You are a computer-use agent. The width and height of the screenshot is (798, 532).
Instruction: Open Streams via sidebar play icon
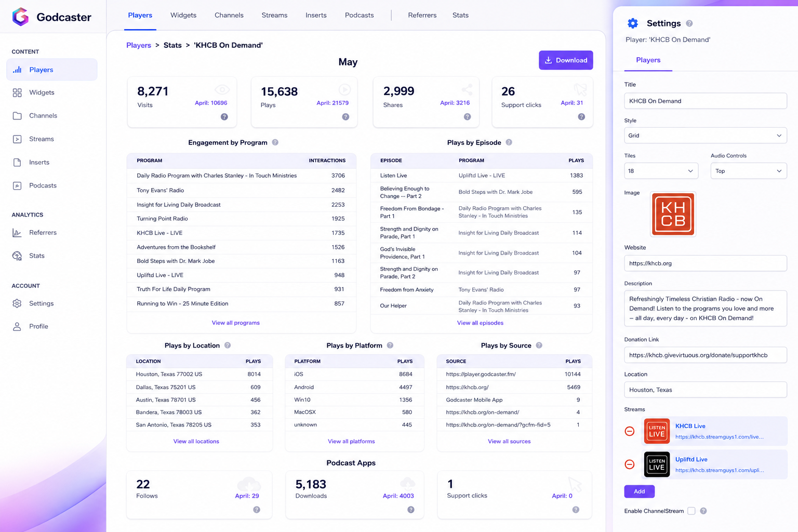17,139
